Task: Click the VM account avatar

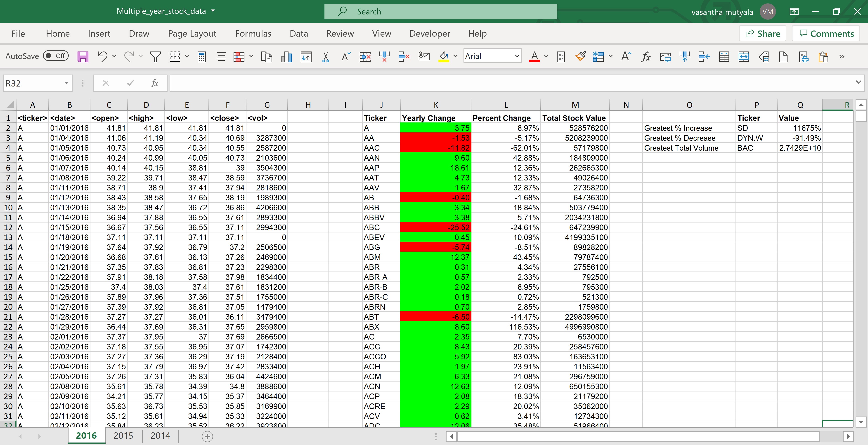Action: click(x=768, y=12)
